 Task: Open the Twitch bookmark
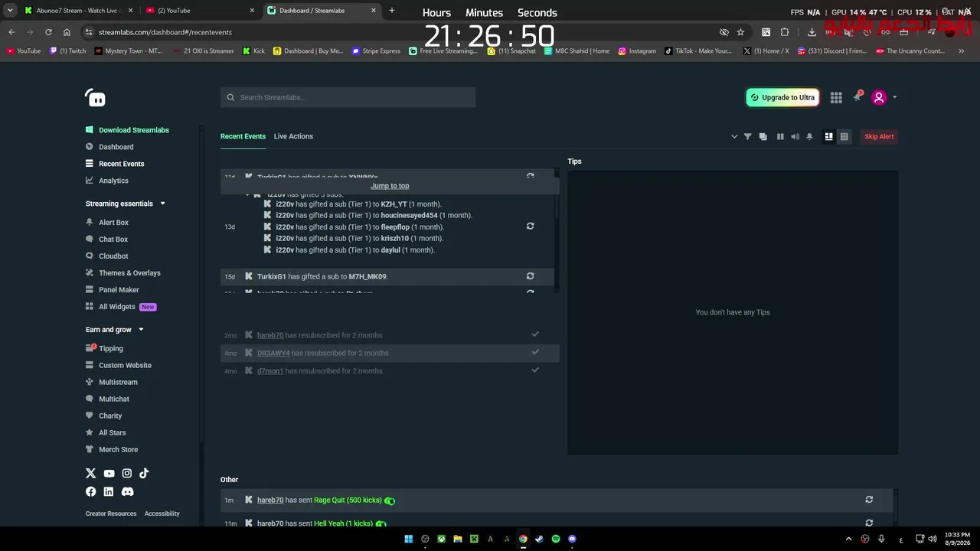[x=68, y=51]
